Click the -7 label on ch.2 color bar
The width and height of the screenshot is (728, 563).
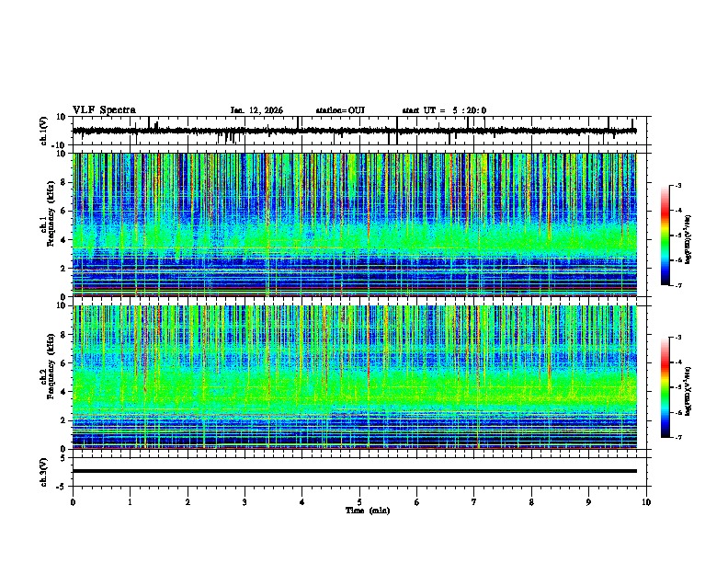678,437
